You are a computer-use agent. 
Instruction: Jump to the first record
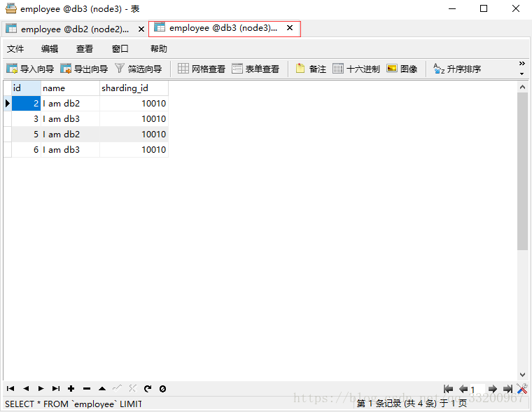click(10, 388)
